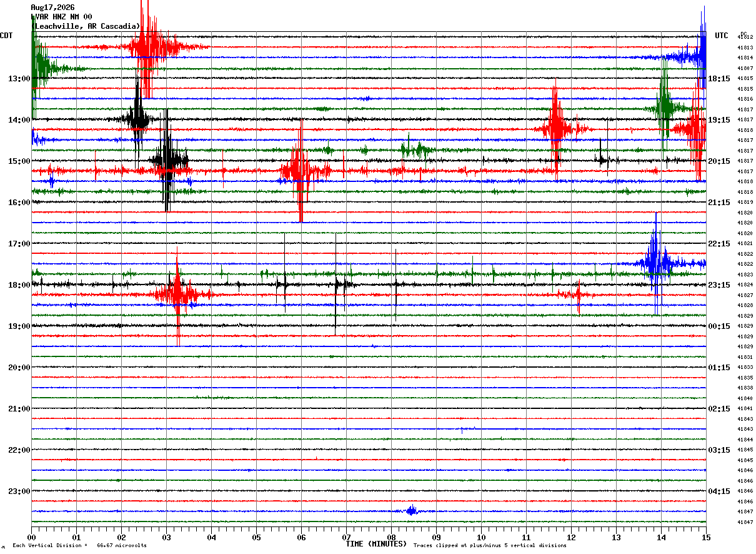Screen dimensions: 756x554
Task: Click the Leachville, AR Cascadia location text
Action: point(86,26)
